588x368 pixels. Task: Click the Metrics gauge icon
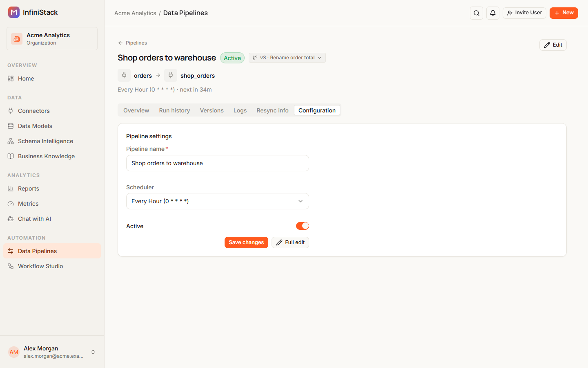coord(11,204)
